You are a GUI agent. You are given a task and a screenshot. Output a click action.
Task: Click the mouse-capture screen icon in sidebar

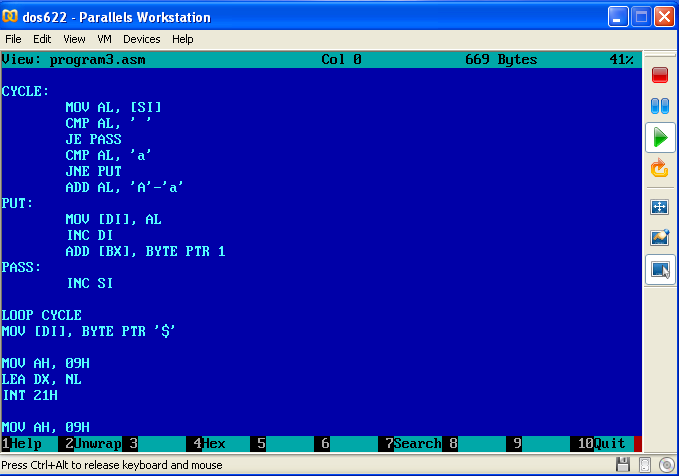[x=660, y=269]
